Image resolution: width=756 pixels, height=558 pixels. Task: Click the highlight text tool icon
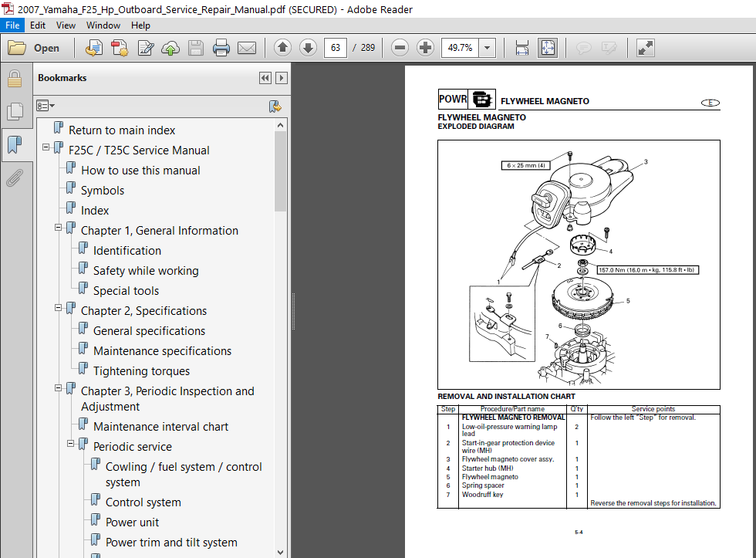coord(609,48)
